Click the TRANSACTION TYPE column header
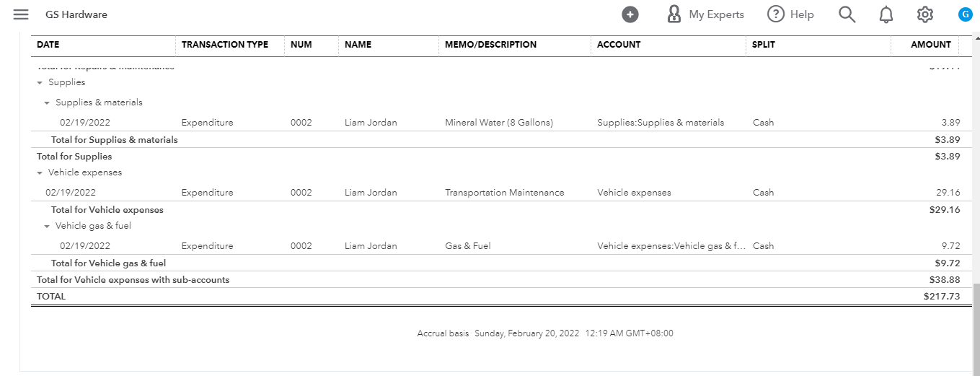 (224, 45)
